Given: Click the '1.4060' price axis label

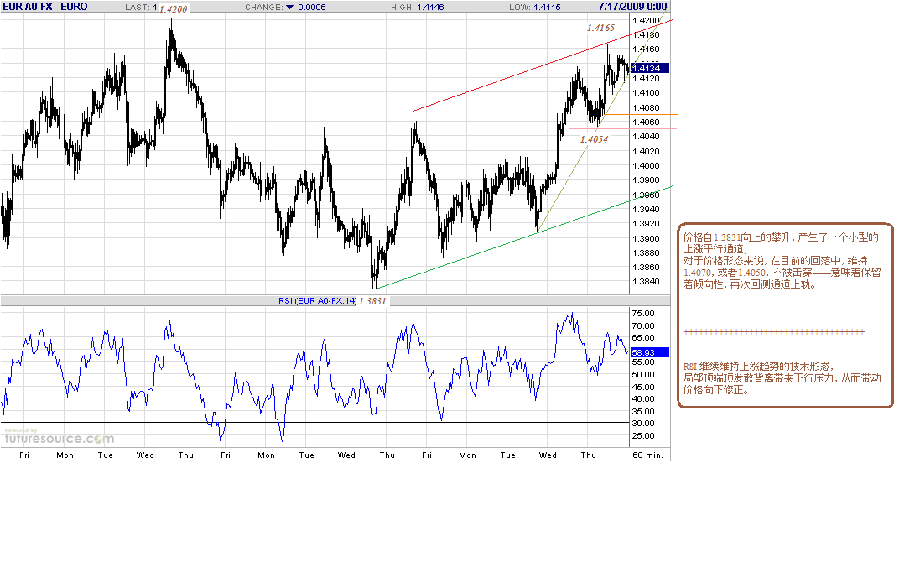Looking at the screenshot, I should pyautogui.click(x=646, y=122).
